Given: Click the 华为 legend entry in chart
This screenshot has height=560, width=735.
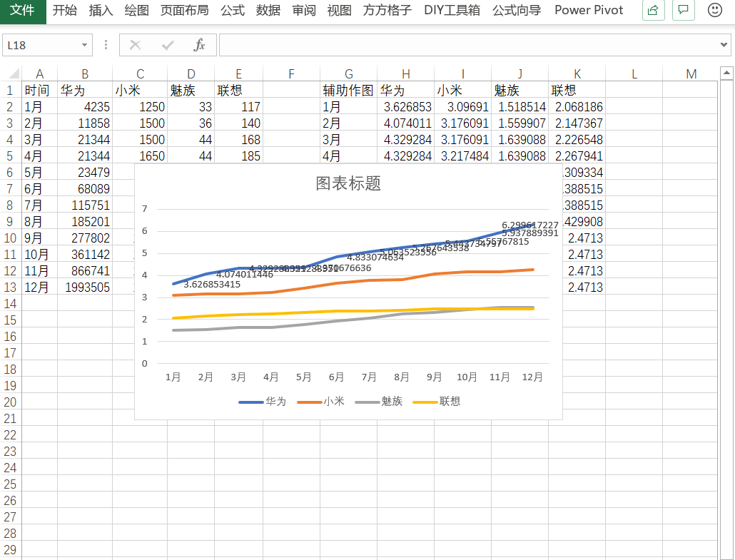Looking at the screenshot, I should point(263,401).
